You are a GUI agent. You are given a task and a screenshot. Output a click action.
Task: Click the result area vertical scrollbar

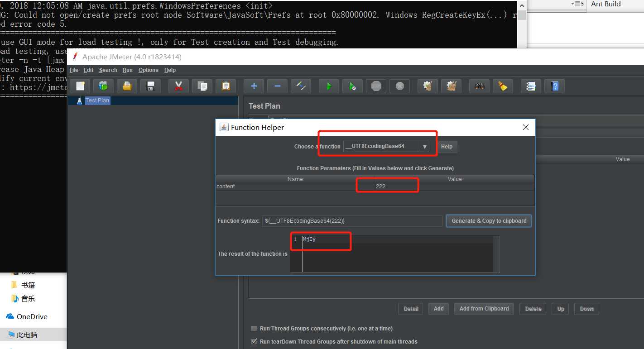tap(497, 254)
